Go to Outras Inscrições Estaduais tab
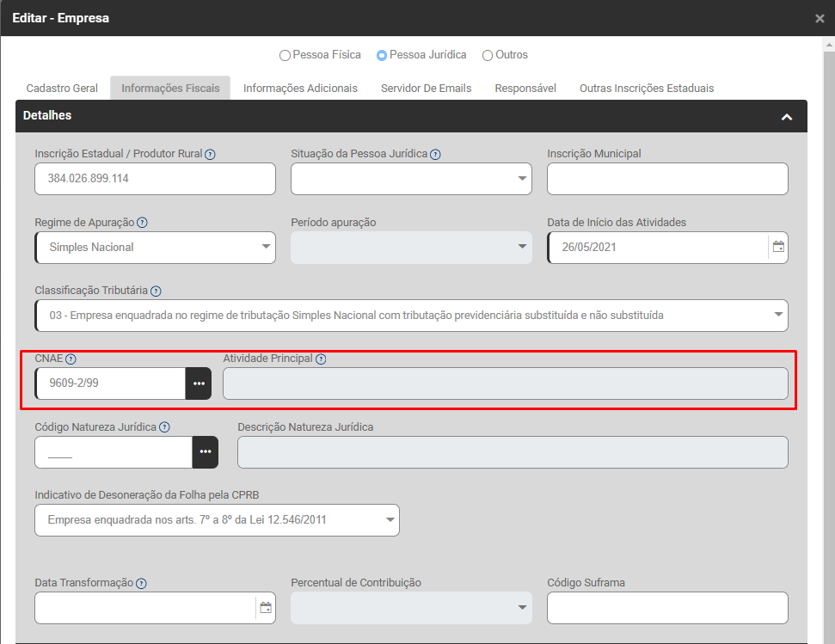 pyautogui.click(x=646, y=88)
